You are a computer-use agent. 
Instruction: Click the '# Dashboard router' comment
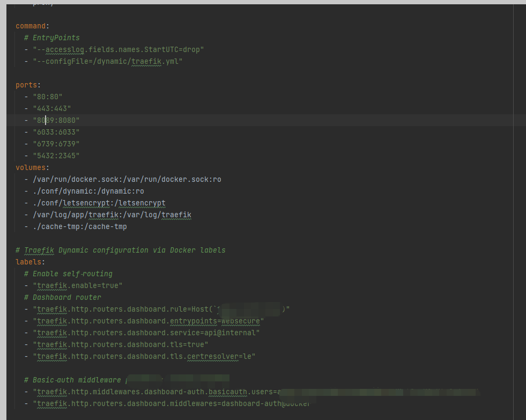pos(62,297)
